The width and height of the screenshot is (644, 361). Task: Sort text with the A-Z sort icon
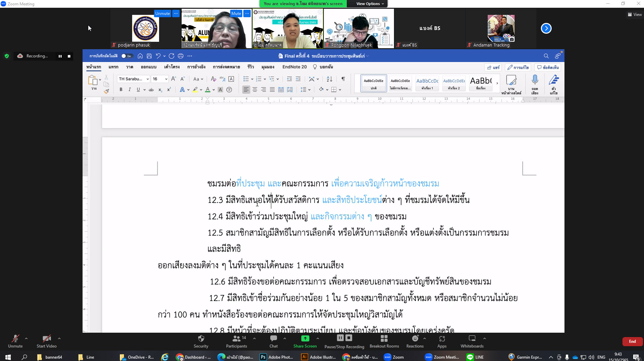pos(329,79)
